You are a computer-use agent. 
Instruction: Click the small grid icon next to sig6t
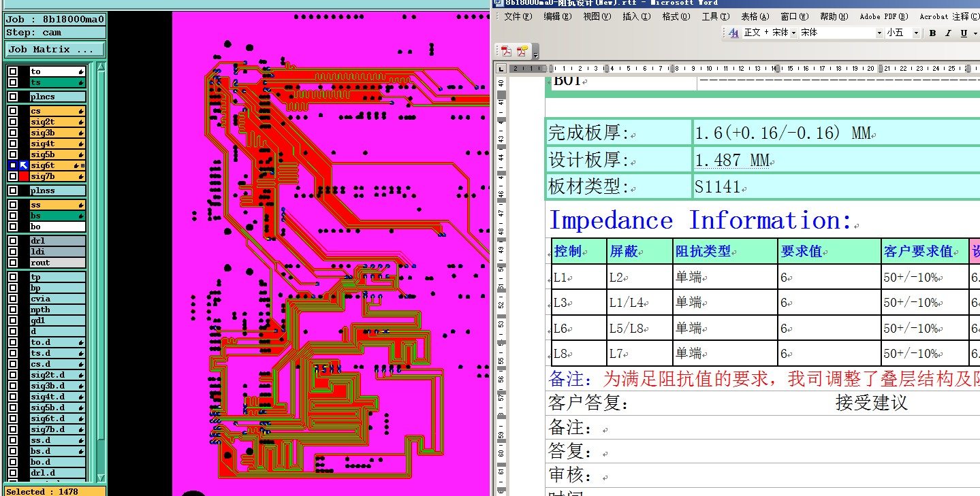click(83, 165)
